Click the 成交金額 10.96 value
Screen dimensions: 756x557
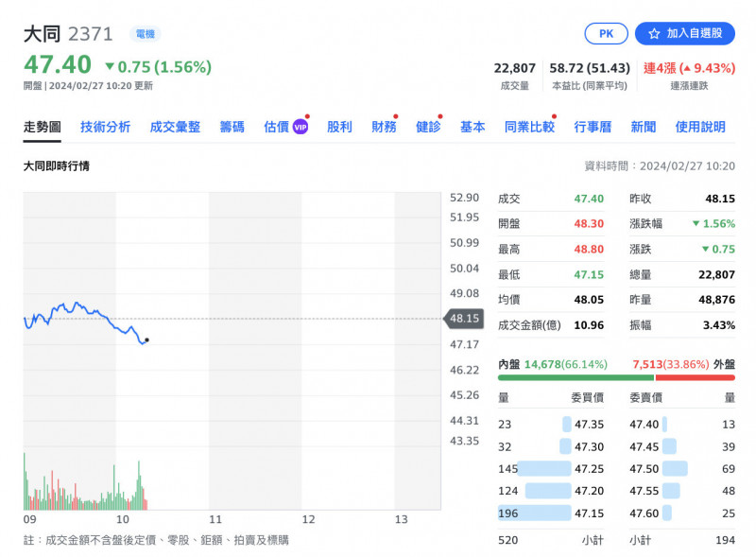[x=589, y=325]
